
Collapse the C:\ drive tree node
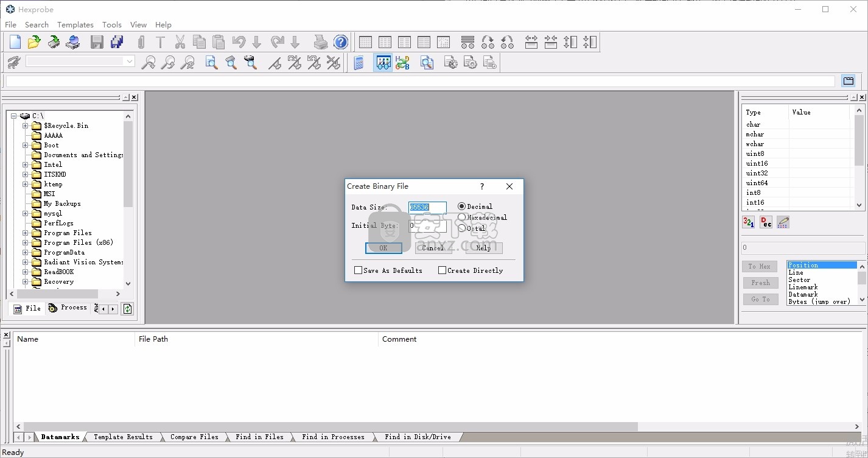14,116
